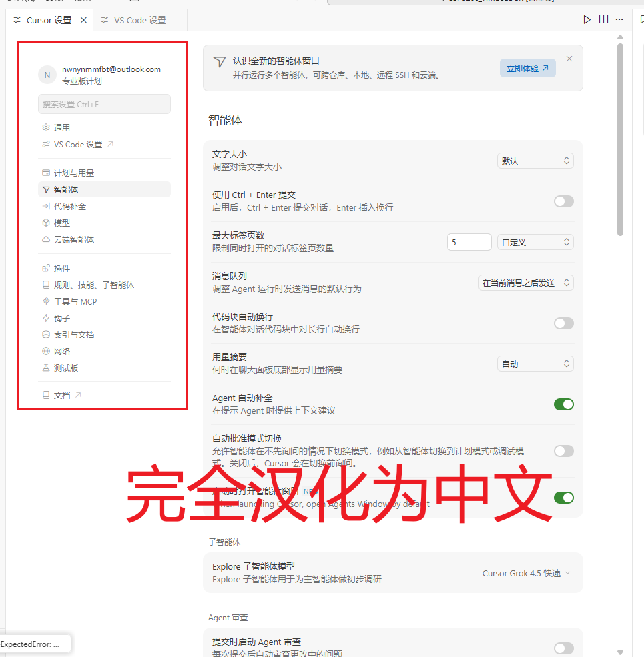Click the funnel icon in the banner
Screen dimensions: 644x657
tap(220, 62)
